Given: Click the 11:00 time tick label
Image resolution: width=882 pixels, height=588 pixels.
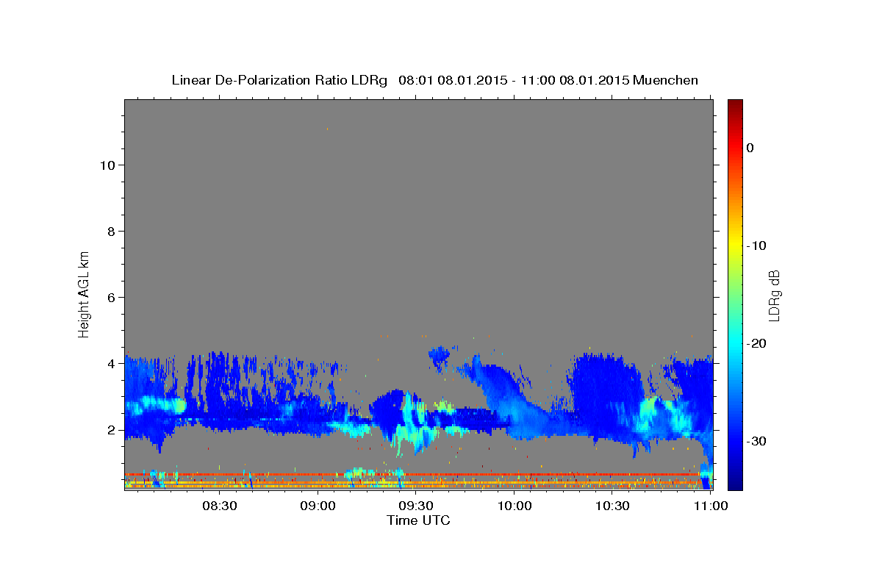Looking at the screenshot, I should coord(711,506).
